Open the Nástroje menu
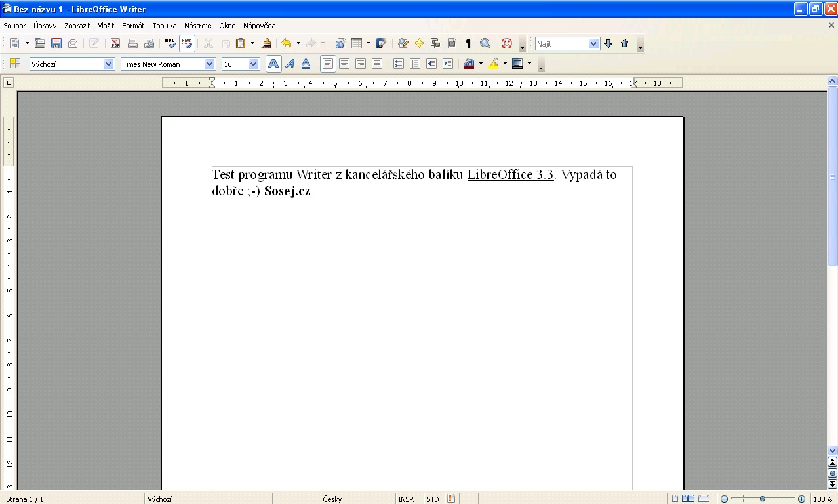Screen dimensions: 838x504 197,26
